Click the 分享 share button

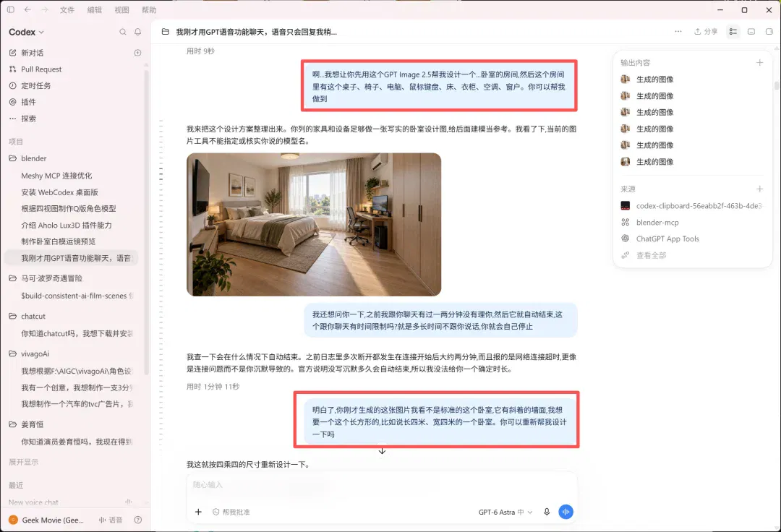(x=706, y=31)
